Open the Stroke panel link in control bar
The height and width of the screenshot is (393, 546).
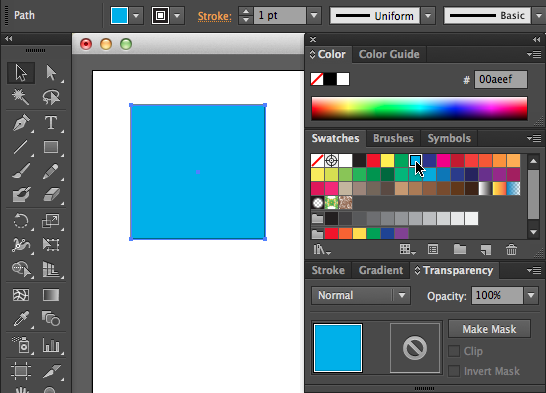point(214,16)
